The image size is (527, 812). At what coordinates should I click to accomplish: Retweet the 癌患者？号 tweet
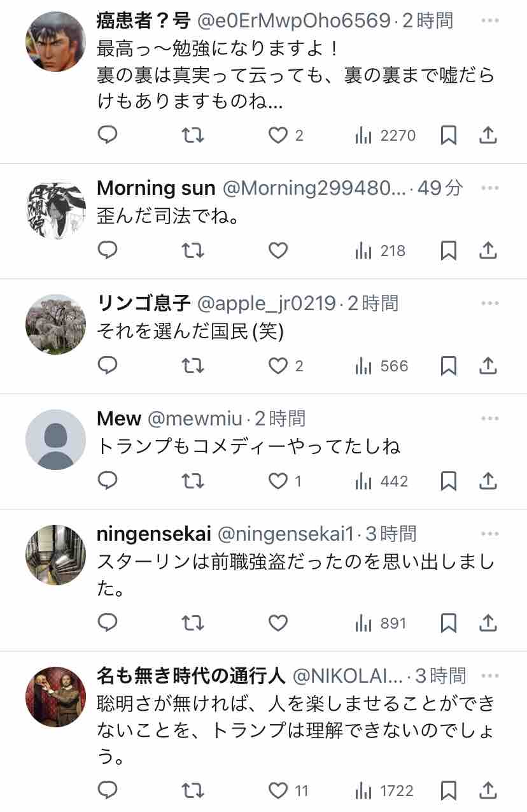[x=193, y=135]
